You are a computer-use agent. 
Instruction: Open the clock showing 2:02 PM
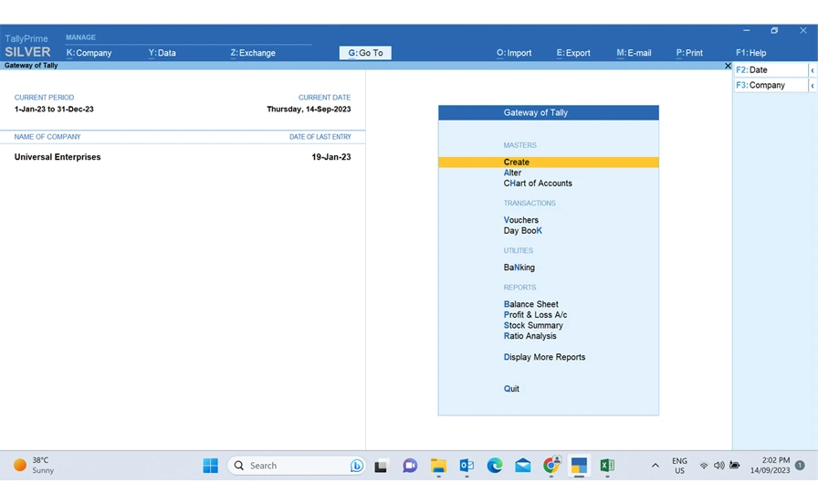click(x=771, y=466)
